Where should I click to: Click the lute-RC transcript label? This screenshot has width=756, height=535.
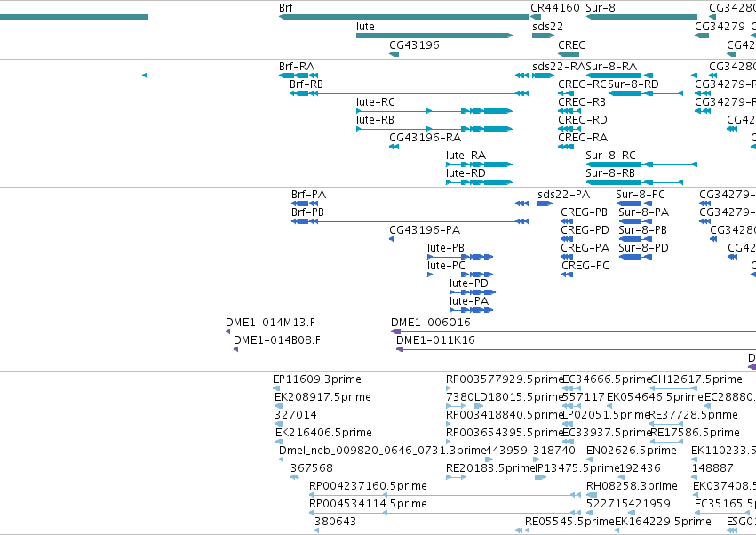376,102
